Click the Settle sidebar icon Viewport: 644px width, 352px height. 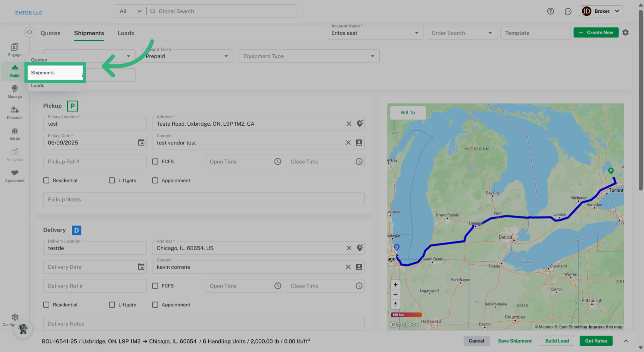click(15, 134)
